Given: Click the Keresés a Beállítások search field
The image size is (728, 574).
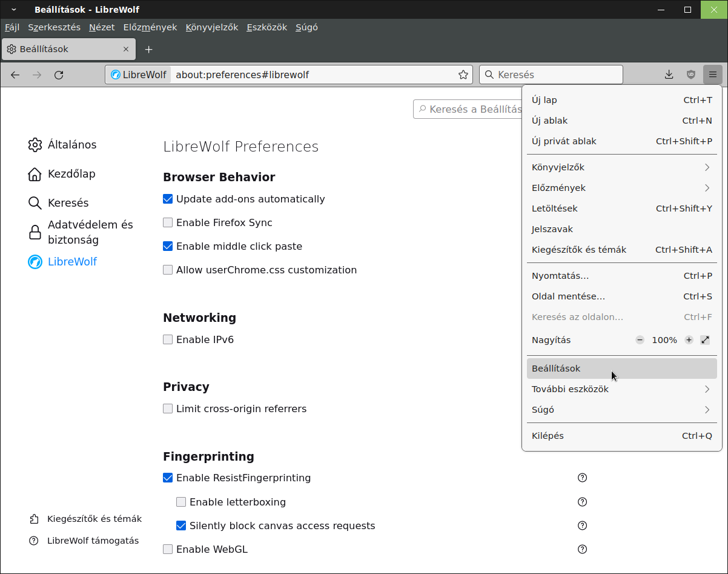Looking at the screenshot, I should point(468,109).
